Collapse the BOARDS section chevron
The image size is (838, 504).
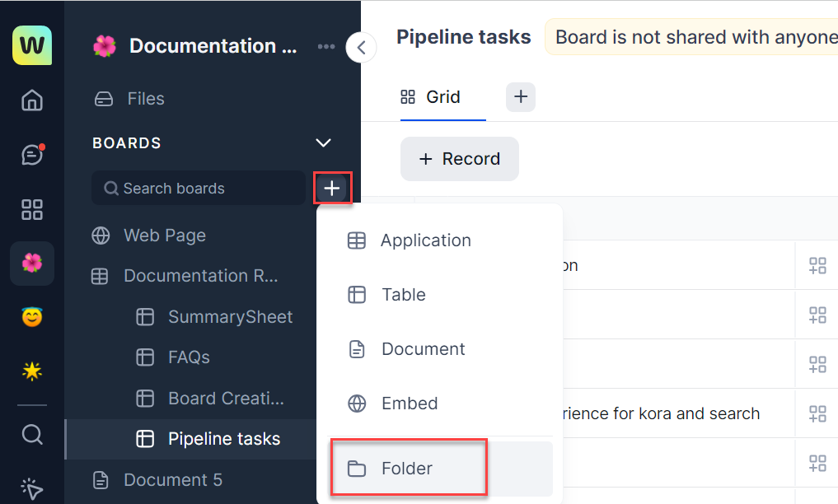pos(323,143)
